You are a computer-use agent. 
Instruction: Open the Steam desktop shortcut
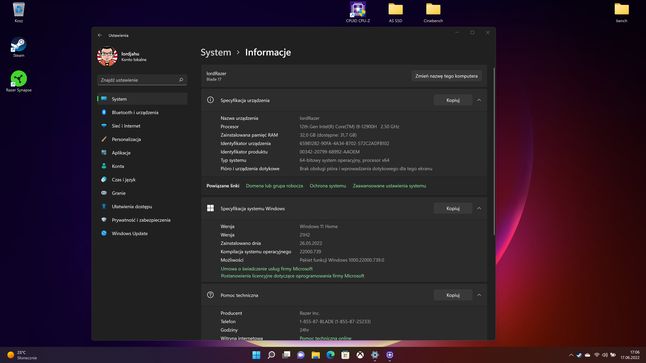[19, 47]
